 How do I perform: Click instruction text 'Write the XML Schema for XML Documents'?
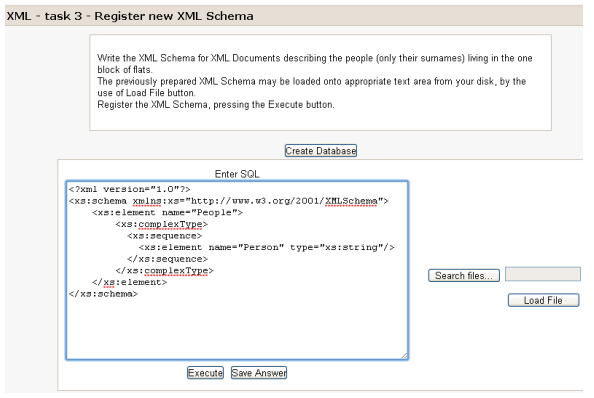coord(189,58)
